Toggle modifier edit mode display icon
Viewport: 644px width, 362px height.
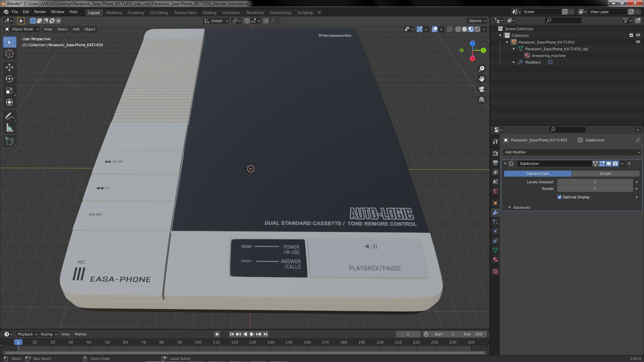pyautogui.click(x=602, y=164)
